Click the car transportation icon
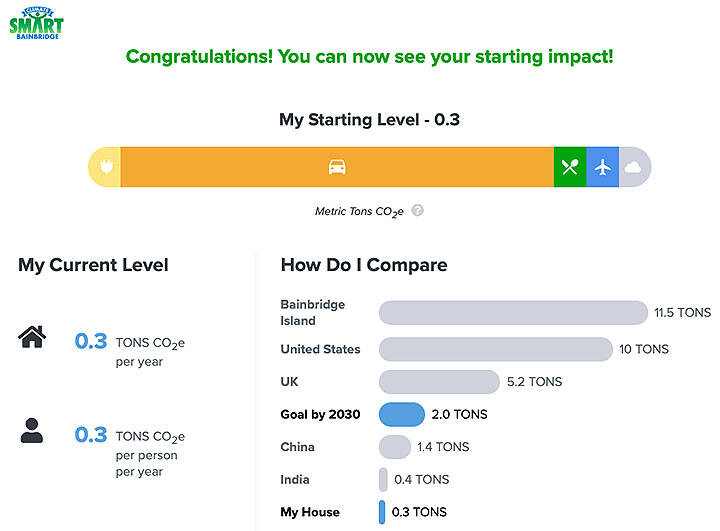This screenshot has height=531, width=720. click(337, 167)
